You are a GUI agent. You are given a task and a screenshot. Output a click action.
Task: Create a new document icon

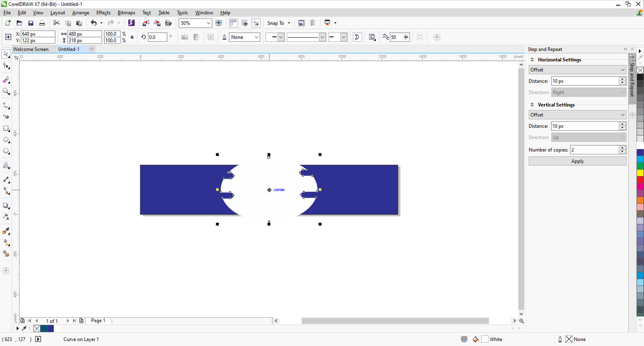tap(8, 23)
